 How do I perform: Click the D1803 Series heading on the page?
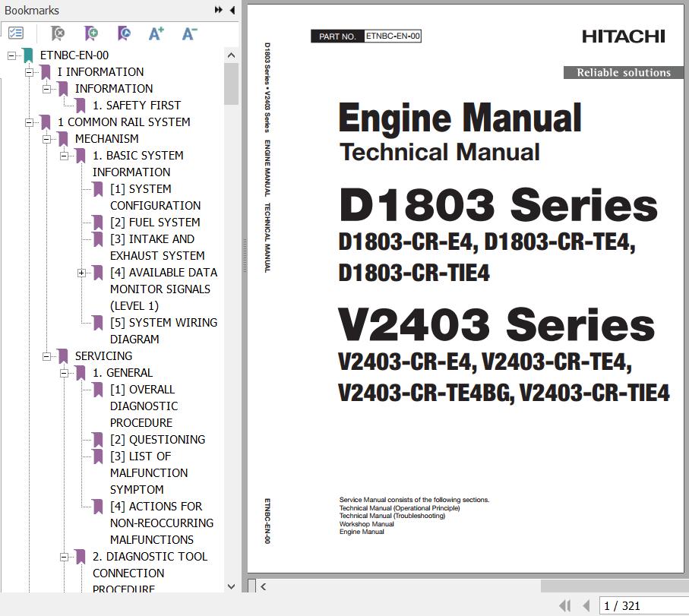click(x=498, y=204)
